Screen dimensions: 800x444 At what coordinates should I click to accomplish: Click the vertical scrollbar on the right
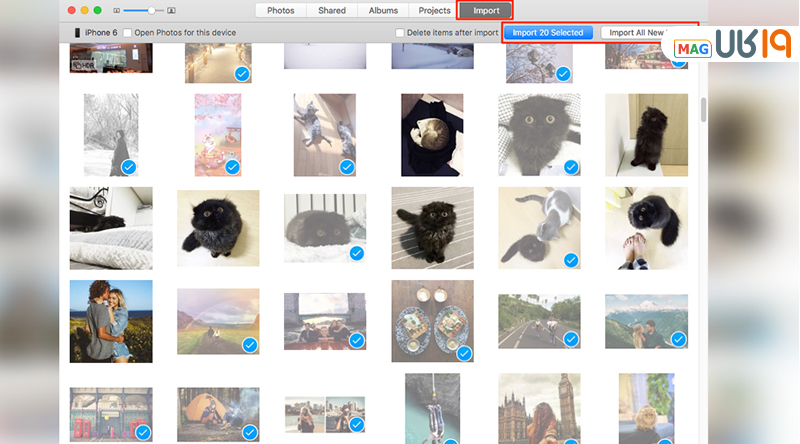point(704,110)
